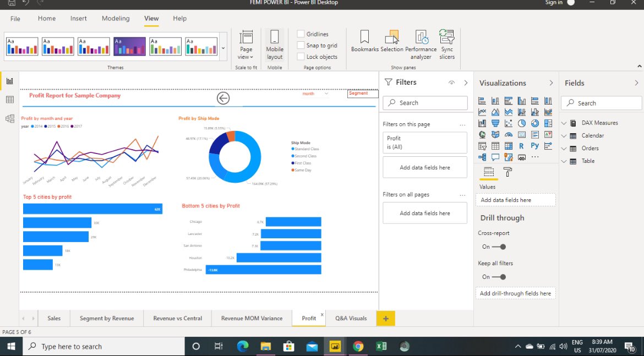Choose the Pie chart visualization
The width and height of the screenshot is (644, 356).
(522, 123)
